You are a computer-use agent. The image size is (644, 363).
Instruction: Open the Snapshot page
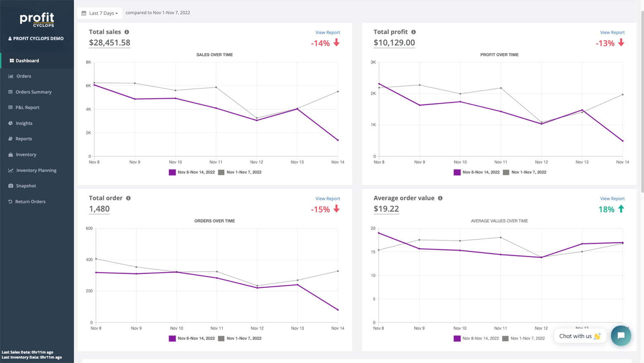pyautogui.click(x=26, y=185)
